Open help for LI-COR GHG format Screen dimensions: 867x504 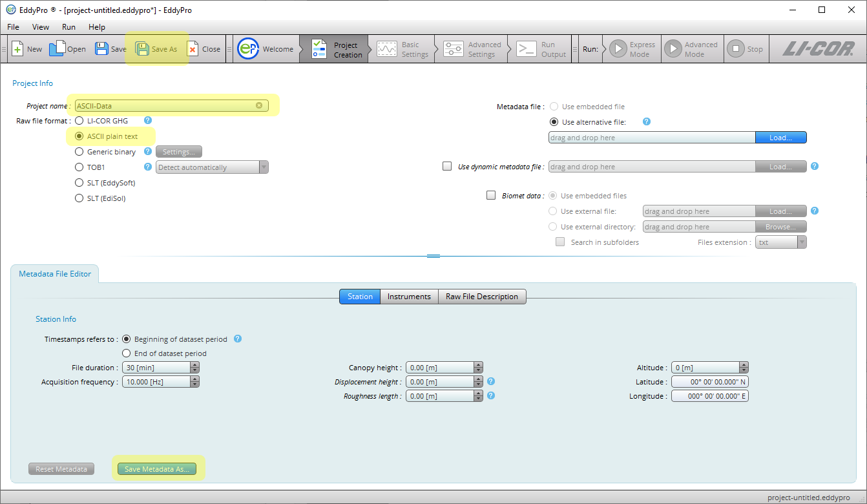[x=148, y=120]
